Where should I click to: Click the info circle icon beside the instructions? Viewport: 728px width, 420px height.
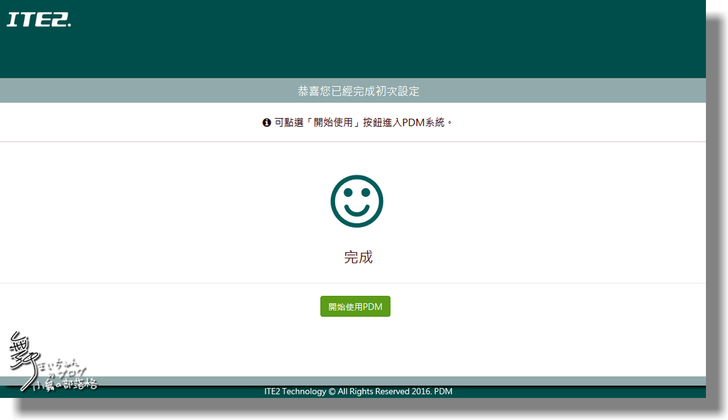(266, 122)
